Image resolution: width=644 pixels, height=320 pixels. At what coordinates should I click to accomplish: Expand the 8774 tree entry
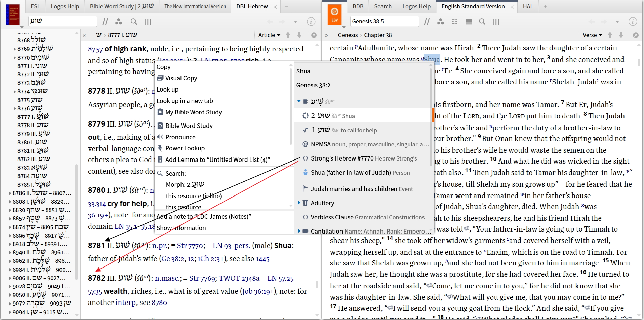pos(15,92)
